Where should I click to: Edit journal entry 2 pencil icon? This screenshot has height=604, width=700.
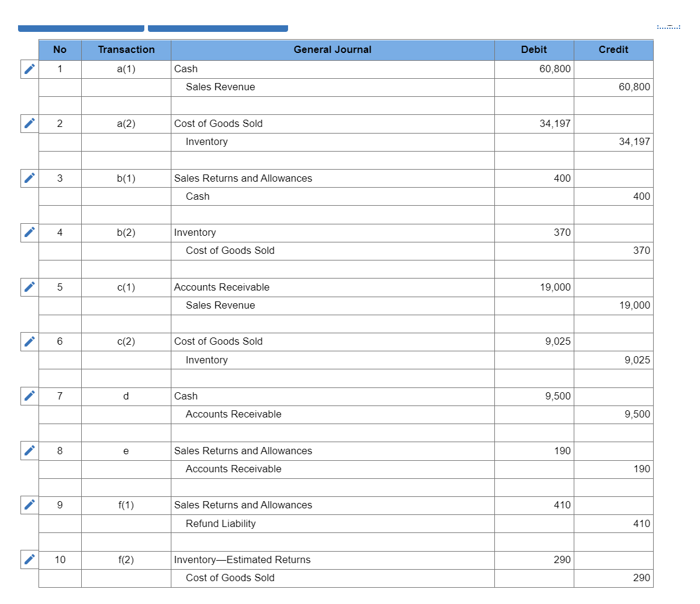(29, 124)
